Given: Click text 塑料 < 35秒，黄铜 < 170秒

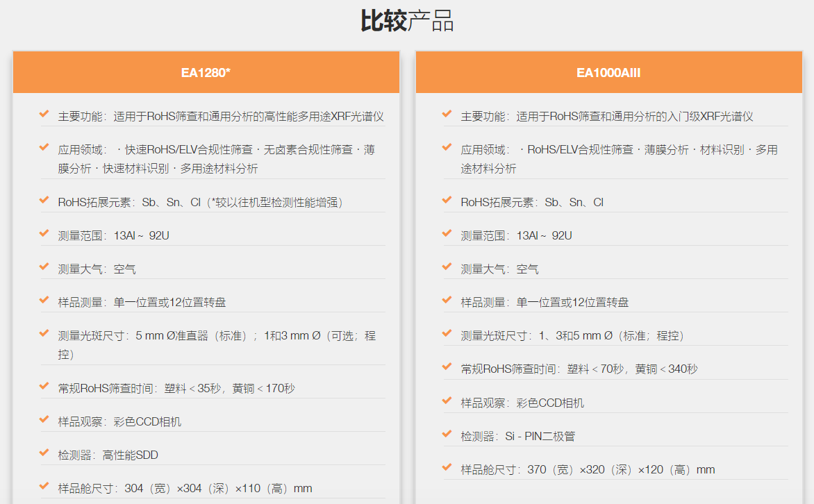Looking at the screenshot, I should coord(229,388).
